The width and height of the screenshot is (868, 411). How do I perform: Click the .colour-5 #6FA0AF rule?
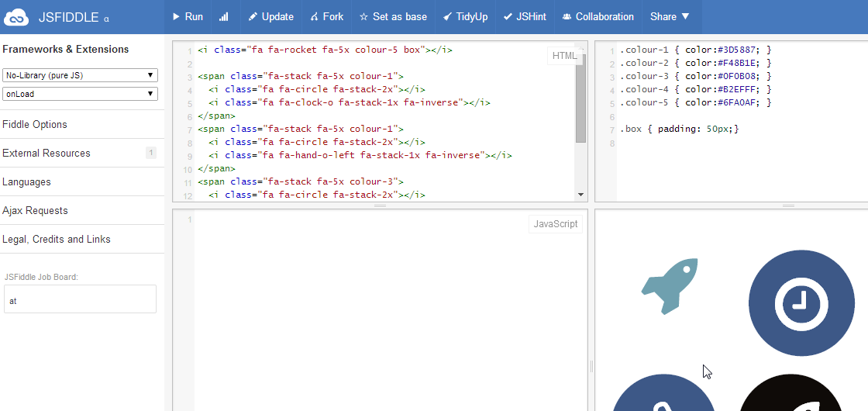[x=695, y=102]
